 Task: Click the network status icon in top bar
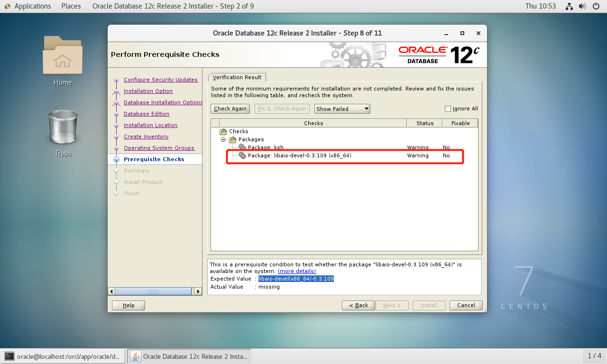click(570, 6)
